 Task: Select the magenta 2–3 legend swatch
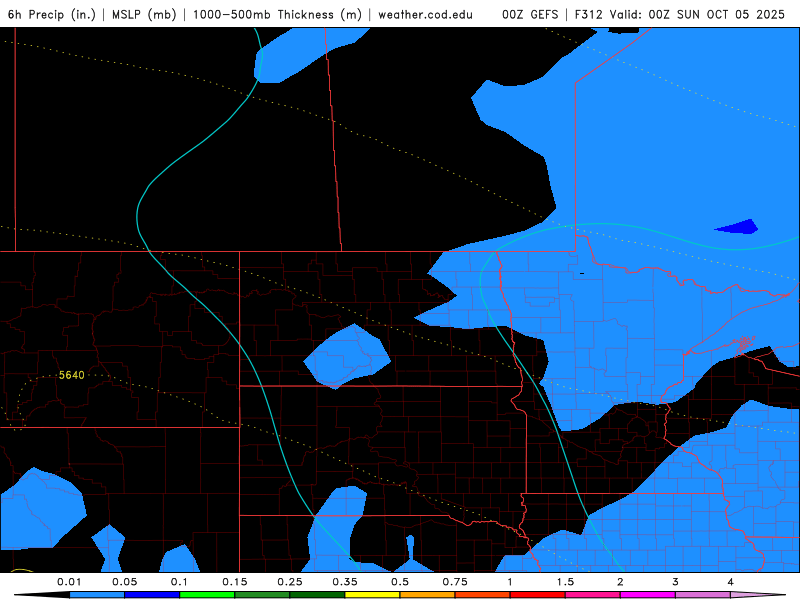pyautogui.click(x=648, y=595)
